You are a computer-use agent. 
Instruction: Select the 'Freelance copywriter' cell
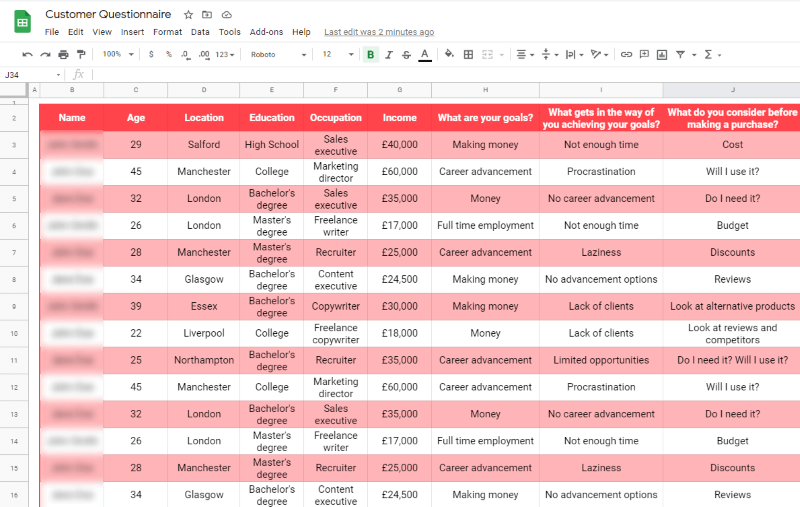point(335,334)
